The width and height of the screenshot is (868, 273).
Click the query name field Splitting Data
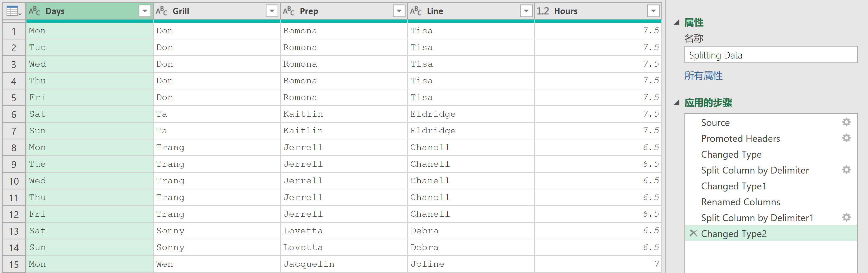pyautogui.click(x=771, y=55)
